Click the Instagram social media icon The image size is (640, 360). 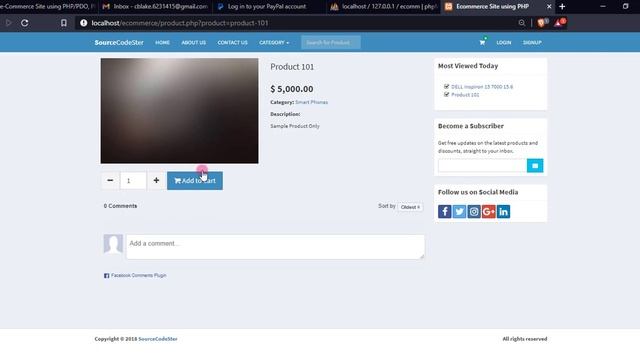[x=474, y=211]
